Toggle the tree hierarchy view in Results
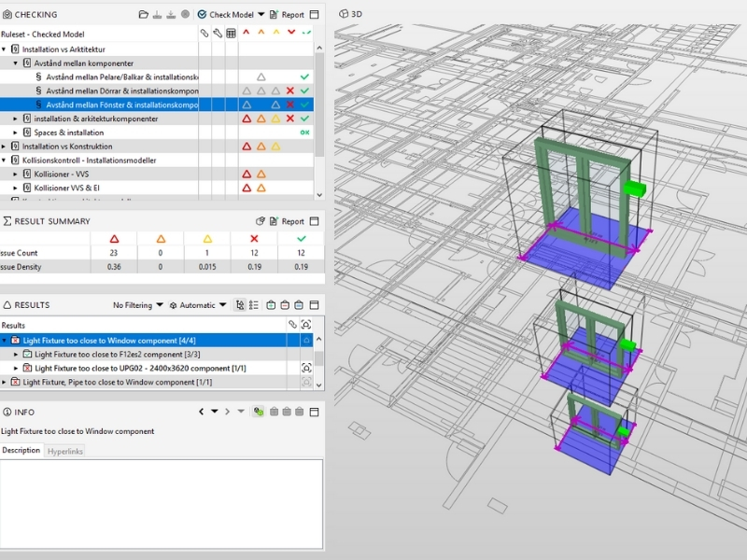Screen dimensions: 747x560 tap(240, 305)
